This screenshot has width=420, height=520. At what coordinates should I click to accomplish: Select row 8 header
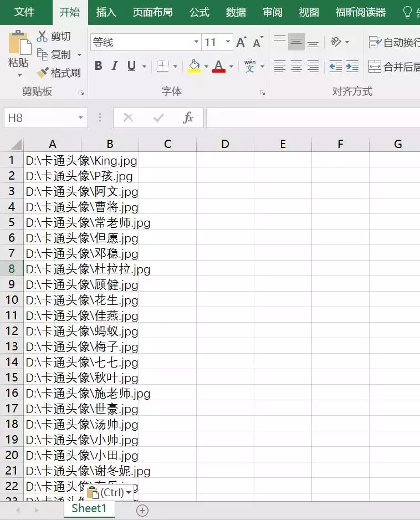[12, 269]
